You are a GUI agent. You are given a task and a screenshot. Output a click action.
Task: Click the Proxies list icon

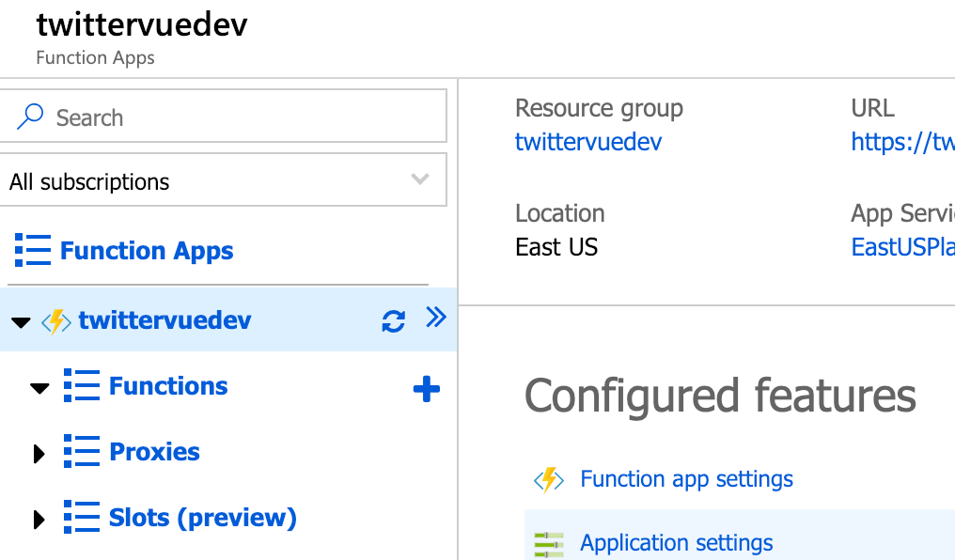click(x=82, y=451)
